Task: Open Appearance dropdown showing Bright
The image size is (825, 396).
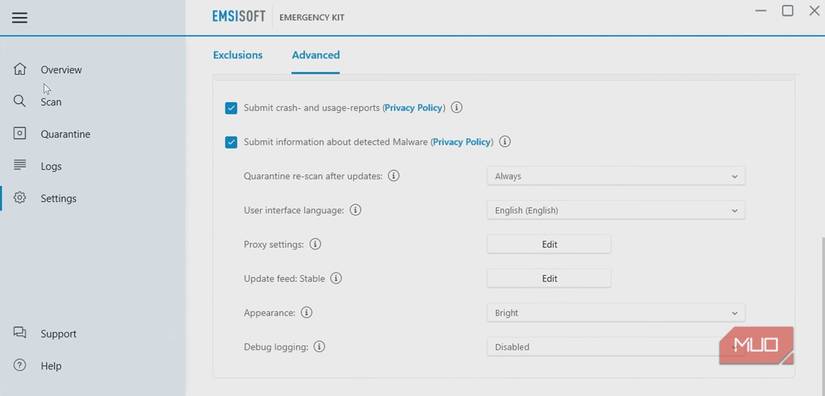Action: pyautogui.click(x=616, y=313)
